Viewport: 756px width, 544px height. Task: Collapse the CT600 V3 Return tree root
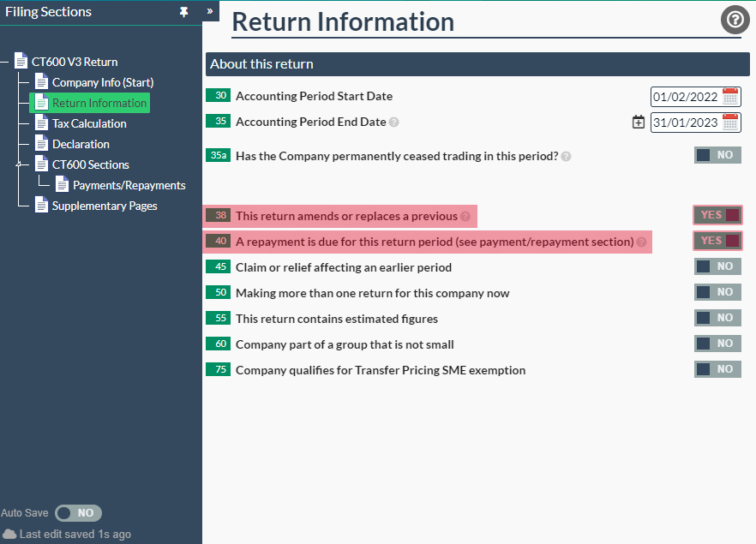pyautogui.click(x=4, y=62)
